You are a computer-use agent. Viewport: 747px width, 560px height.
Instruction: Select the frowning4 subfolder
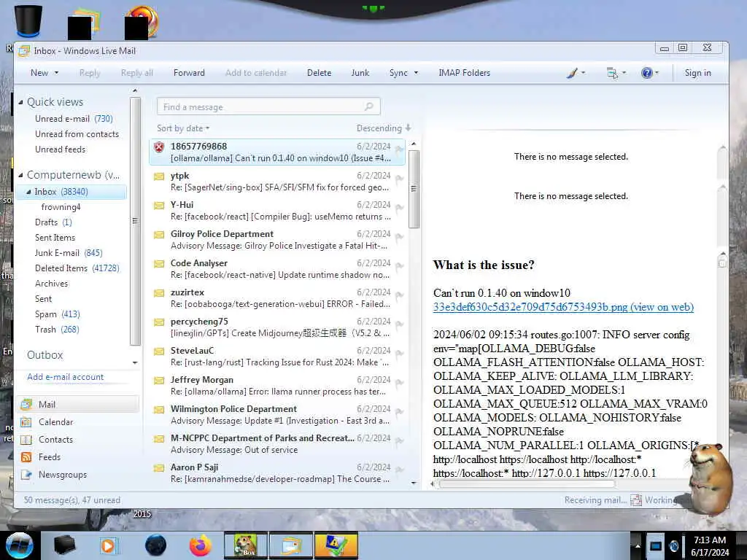coord(61,206)
